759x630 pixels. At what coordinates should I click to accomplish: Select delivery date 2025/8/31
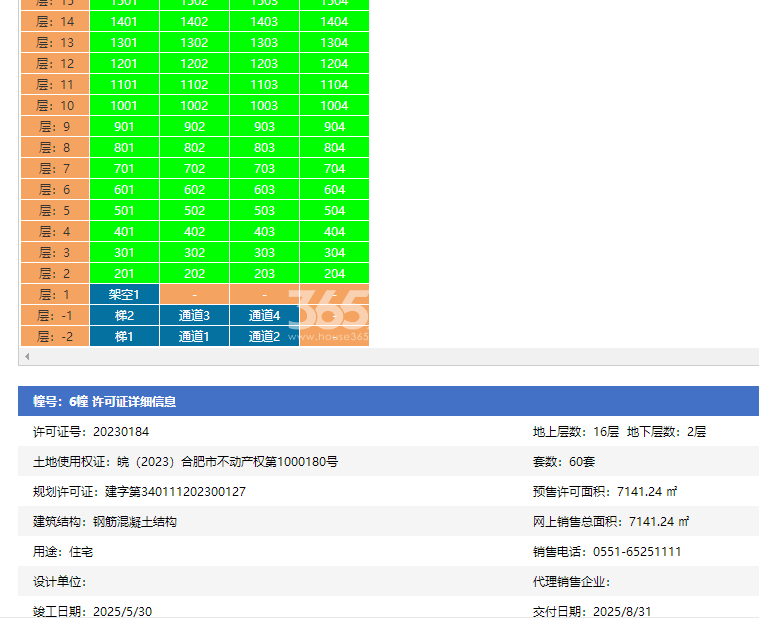(x=622, y=612)
